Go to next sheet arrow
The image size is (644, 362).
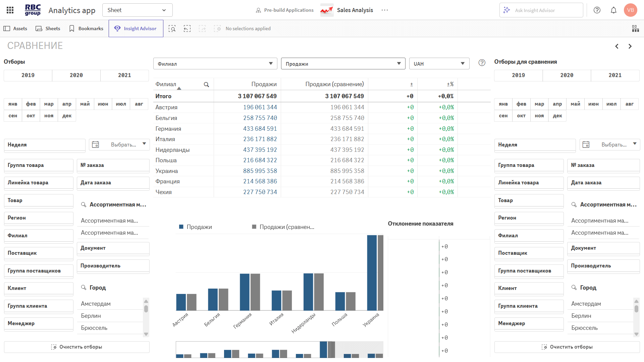(630, 46)
